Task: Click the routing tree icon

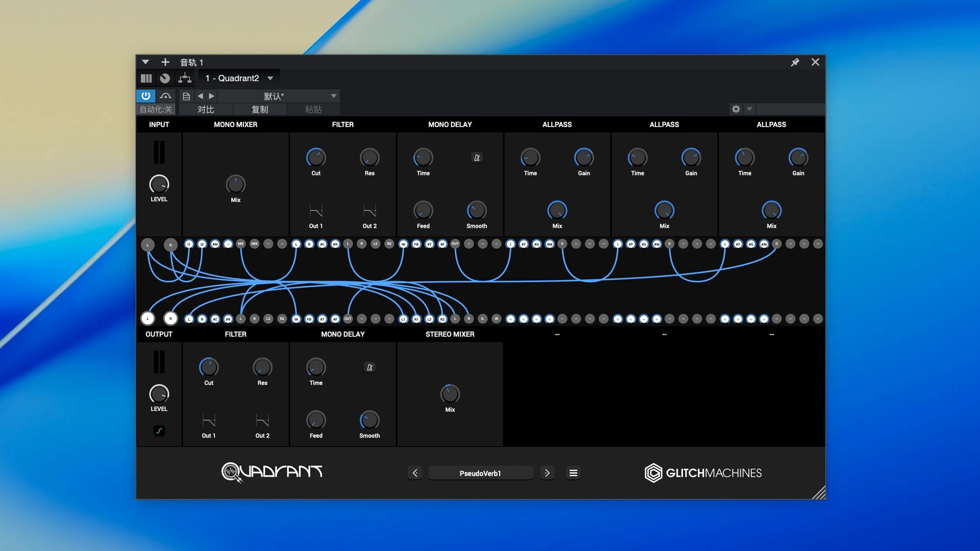Action: [185, 78]
